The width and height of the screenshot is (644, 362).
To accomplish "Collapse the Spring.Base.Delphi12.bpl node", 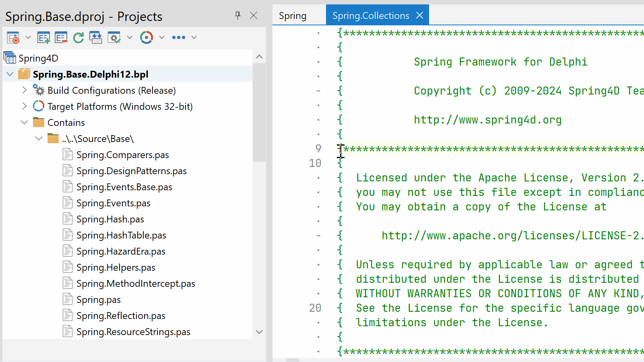I will pos(10,74).
